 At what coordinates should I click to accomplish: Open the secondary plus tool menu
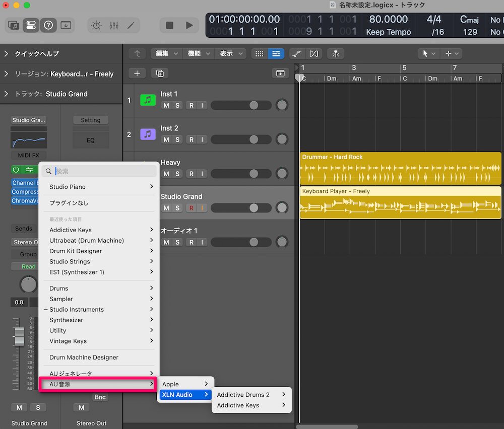451,53
